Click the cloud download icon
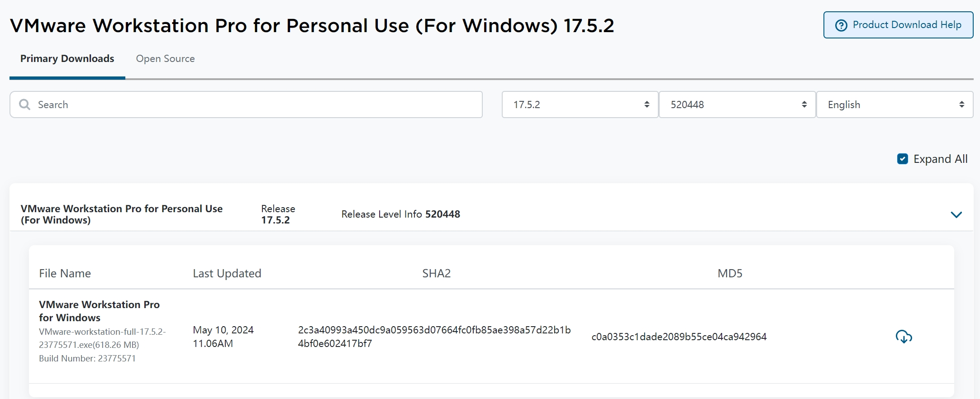The width and height of the screenshot is (980, 399). pyautogui.click(x=904, y=337)
